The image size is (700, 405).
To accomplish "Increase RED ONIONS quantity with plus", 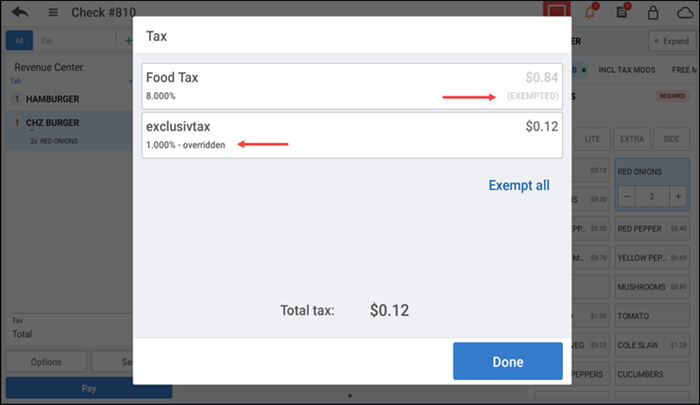I will tap(677, 196).
